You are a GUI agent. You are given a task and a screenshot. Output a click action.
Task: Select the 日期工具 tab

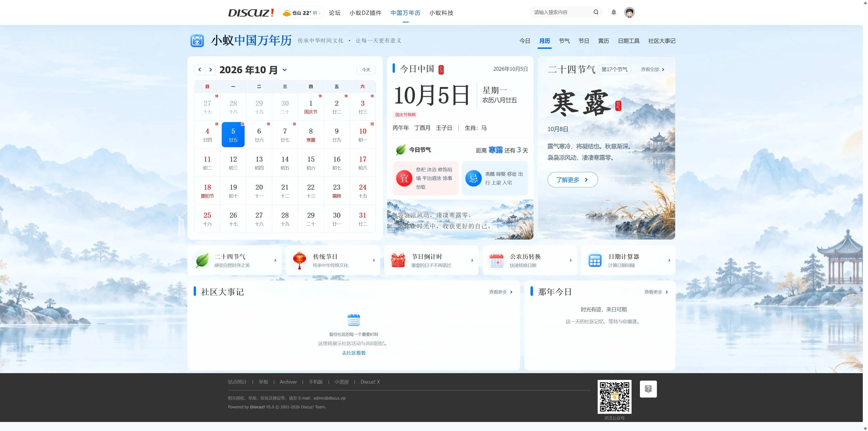point(628,41)
